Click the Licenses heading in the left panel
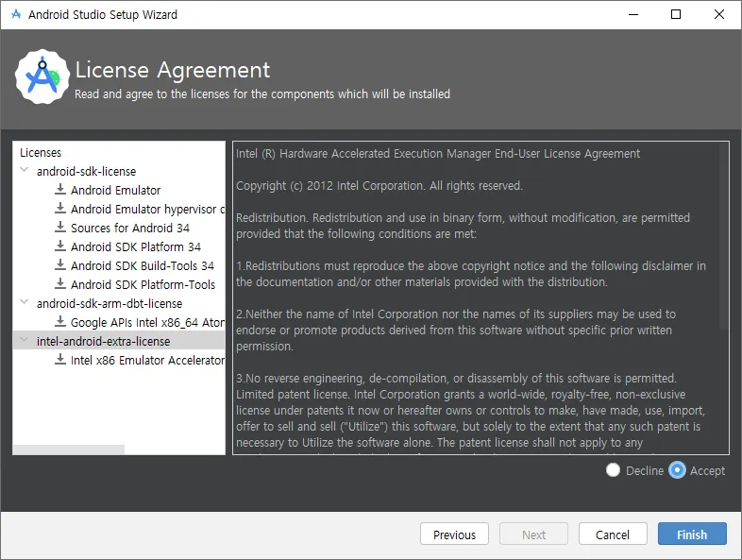 (x=41, y=152)
